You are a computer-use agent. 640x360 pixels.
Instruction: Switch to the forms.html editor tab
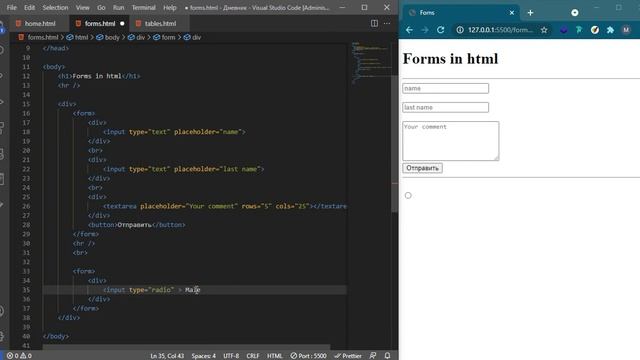pos(99,24)
